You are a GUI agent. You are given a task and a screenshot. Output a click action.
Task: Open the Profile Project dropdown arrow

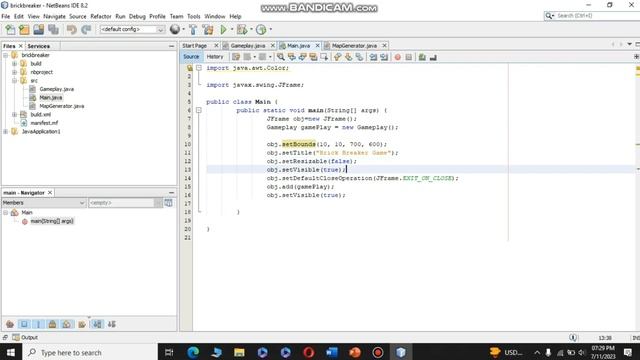click(x=270, y=29)
